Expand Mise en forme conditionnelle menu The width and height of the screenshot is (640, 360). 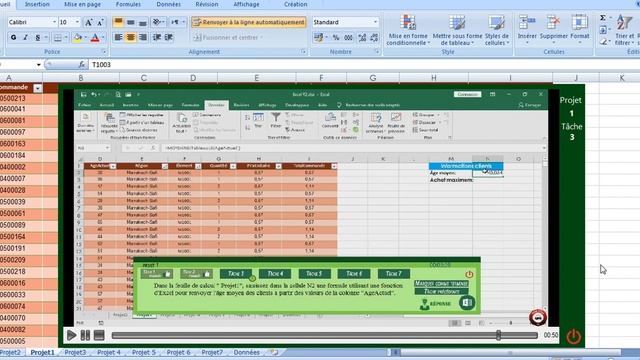(408, 30)
